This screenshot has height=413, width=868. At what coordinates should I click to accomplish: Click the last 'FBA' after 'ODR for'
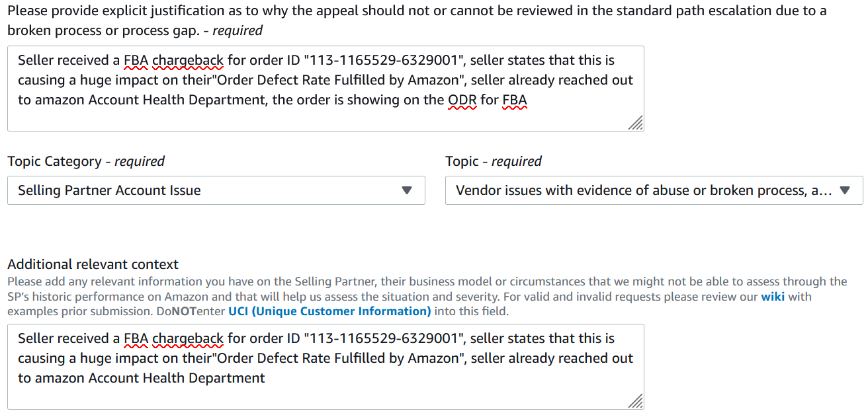click(x=515, y=100)
